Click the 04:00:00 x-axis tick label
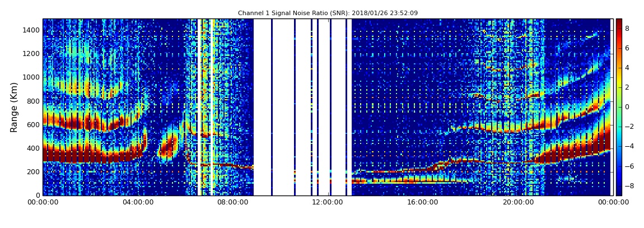 pyautogui.click(x=138, y=202)
